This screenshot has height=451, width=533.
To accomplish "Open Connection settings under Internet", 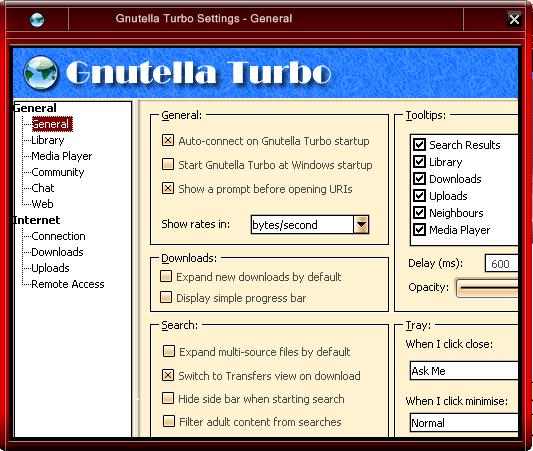I will [x=58, y=236].
